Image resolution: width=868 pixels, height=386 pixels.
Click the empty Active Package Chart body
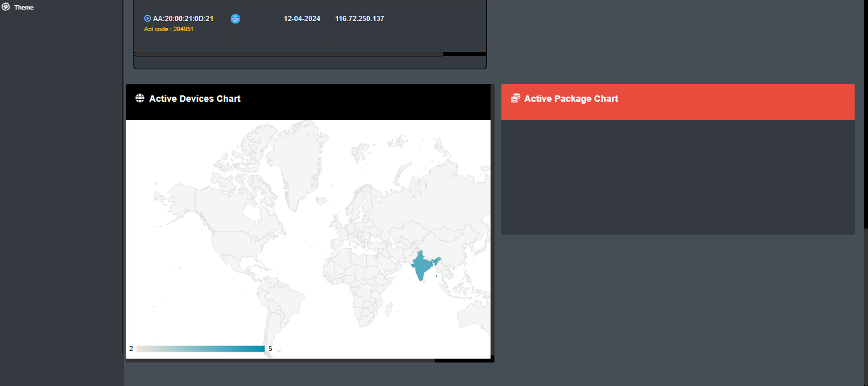click(x=677, y=177)
